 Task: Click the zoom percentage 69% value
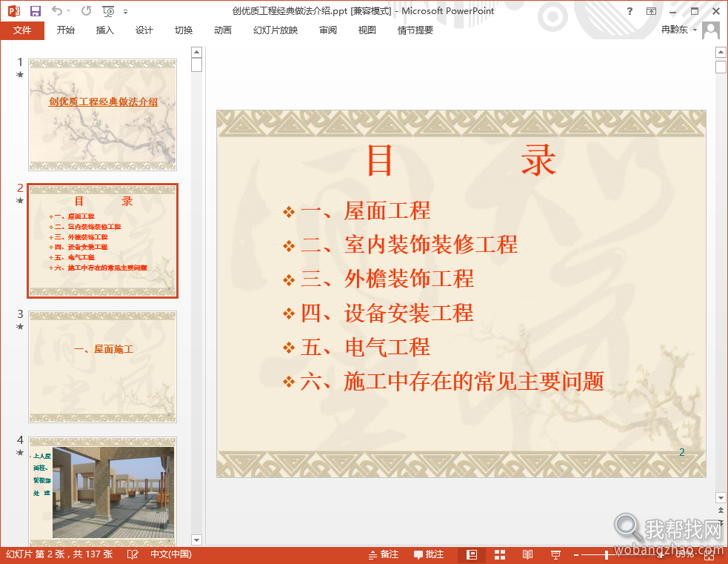[685, 554]
